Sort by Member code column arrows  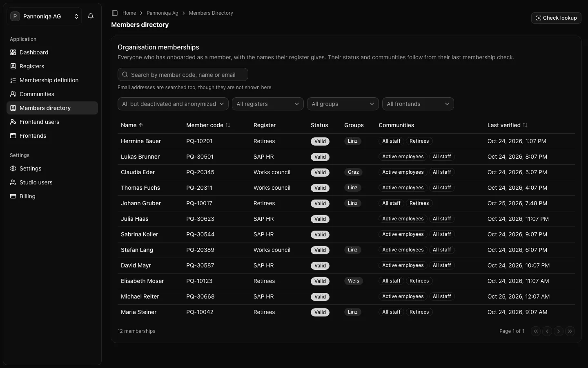pyautogui.click(x=228, y=125)
